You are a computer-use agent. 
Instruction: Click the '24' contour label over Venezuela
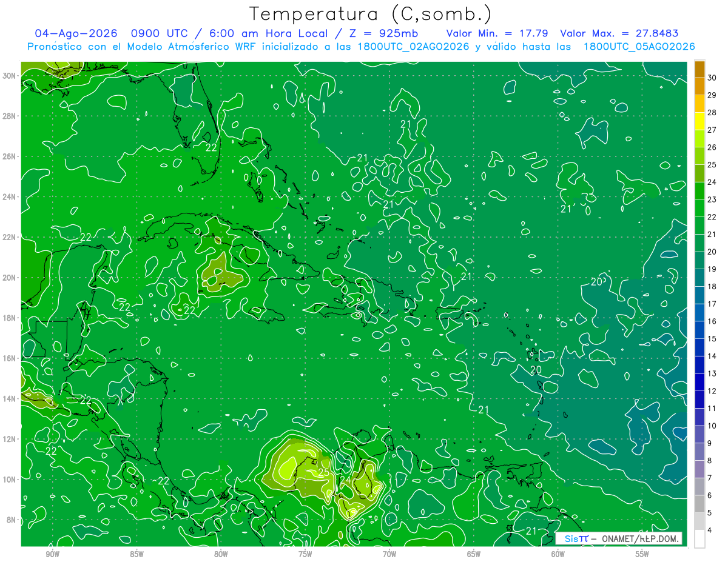(345, 480)
